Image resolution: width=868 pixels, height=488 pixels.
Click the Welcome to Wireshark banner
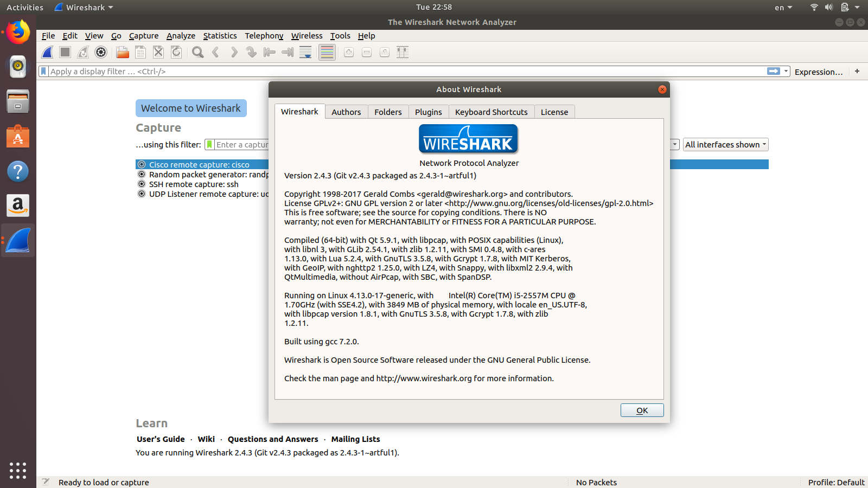click(x=191, y=108)
